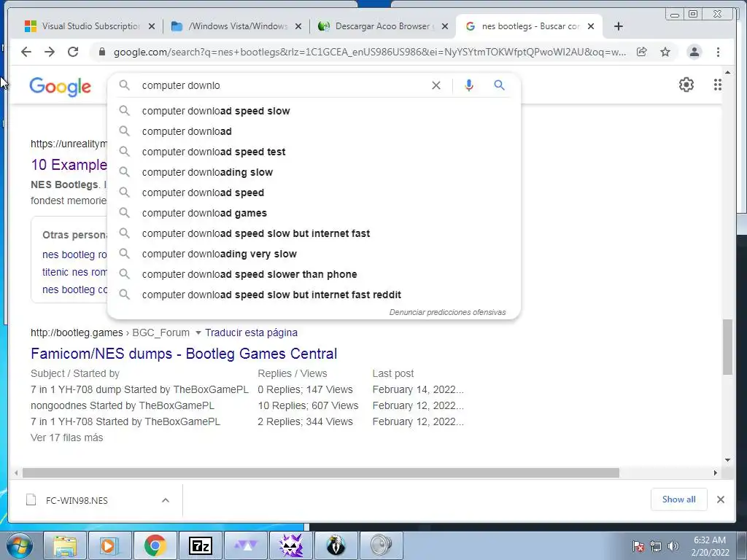Open Action Center flag icon
This screenshot has width=747, height=560.
638,546
